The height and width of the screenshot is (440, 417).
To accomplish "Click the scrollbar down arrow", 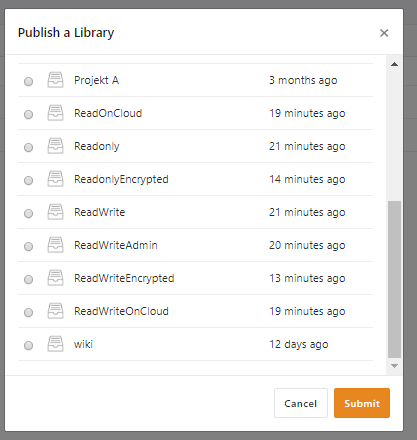I will [x=394, y=366].
